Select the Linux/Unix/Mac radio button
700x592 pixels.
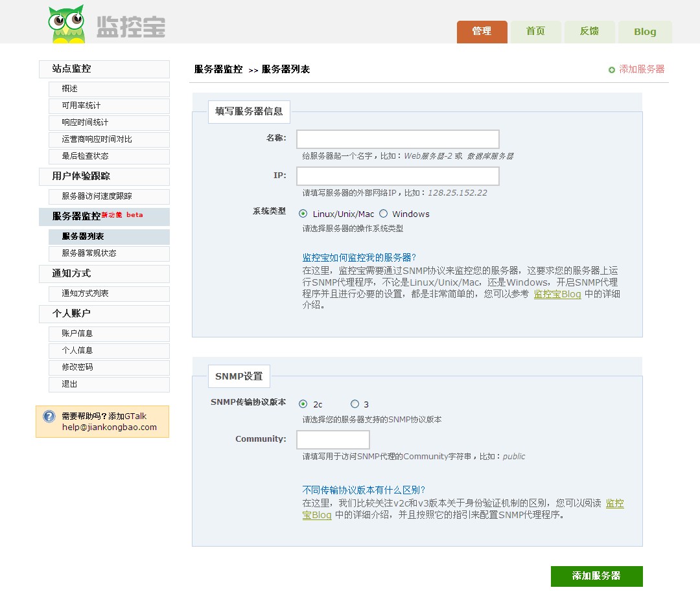pyautogui.click(x=303, y=214)
